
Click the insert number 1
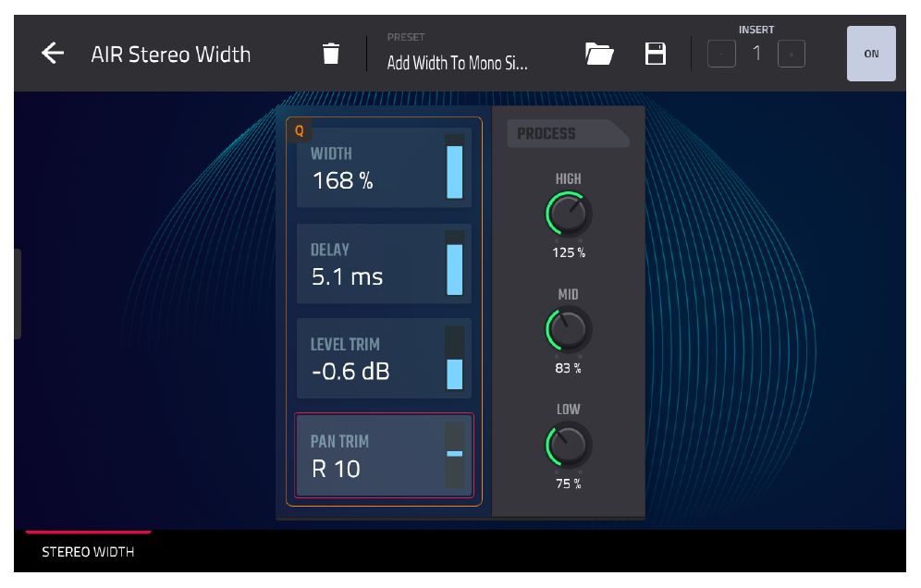[756, 54]
